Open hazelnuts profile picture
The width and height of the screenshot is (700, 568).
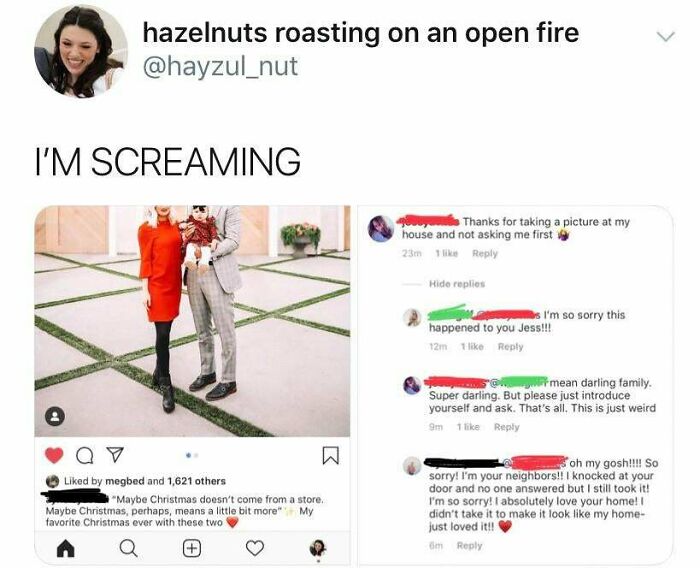81,51
